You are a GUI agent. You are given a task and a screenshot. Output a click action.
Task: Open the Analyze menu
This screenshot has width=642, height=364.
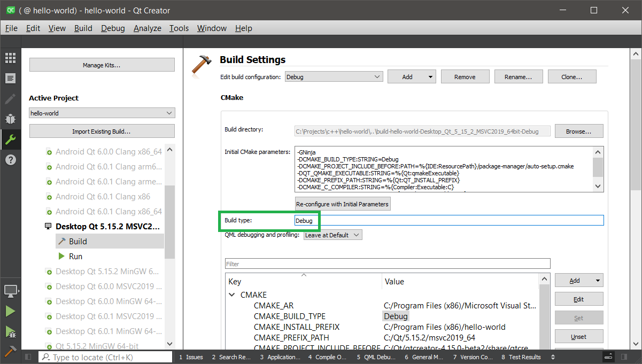tap(147, 28)
